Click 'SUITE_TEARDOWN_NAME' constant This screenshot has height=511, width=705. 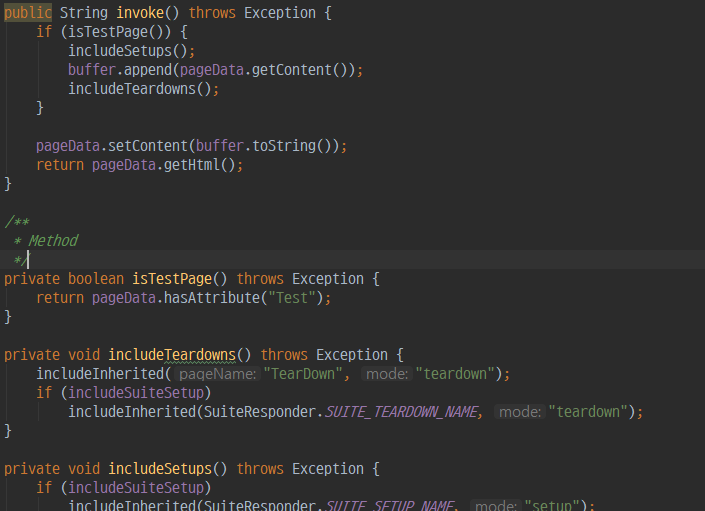point(401,412)
